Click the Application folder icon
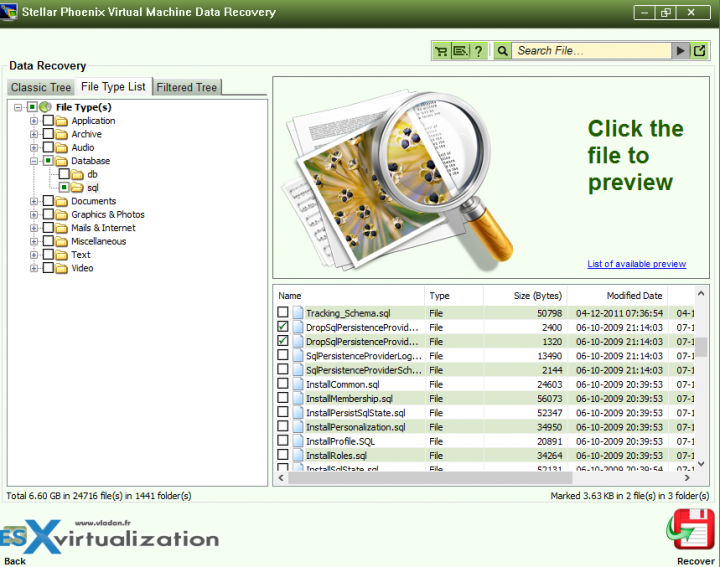The image size is (720, 567). coord(62,121)
